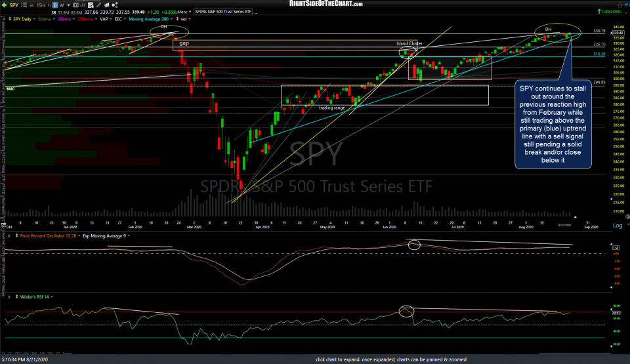The height and width of the screenshot is (364, 630).
Task: Click the scroll-right circle at chart edge
Action: pyautogui.click(x=628, y=216)
